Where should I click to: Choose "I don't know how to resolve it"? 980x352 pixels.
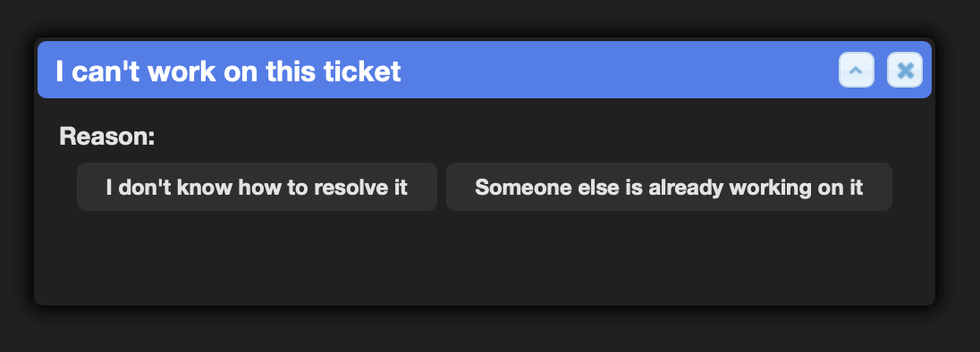(257, 187)
